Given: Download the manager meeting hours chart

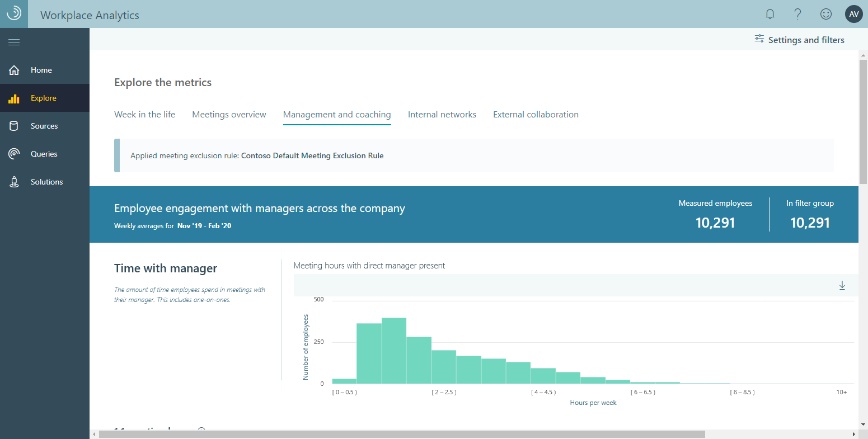Looking at the screenshot, I should coord(842,285).
